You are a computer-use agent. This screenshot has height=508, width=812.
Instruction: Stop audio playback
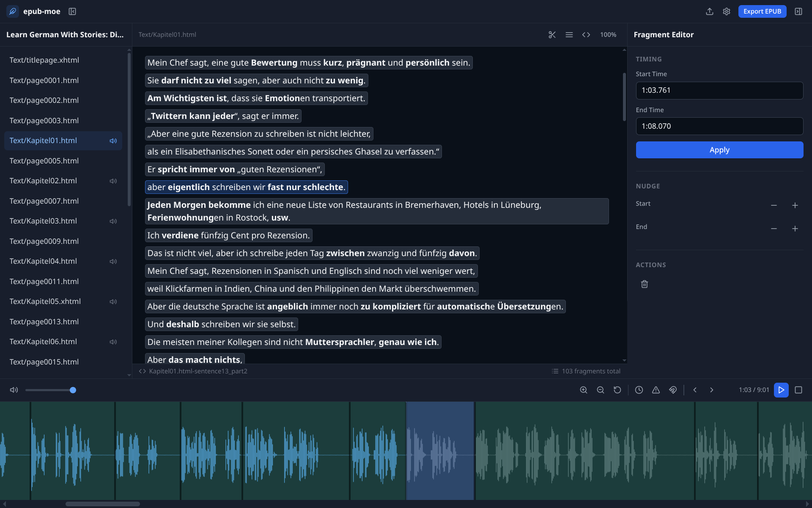(x=798, y=390)
